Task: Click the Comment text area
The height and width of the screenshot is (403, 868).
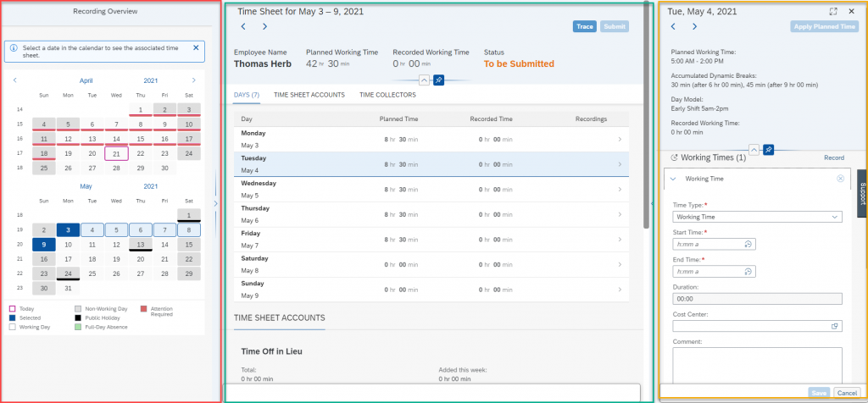Action: (x=757, y=366)
